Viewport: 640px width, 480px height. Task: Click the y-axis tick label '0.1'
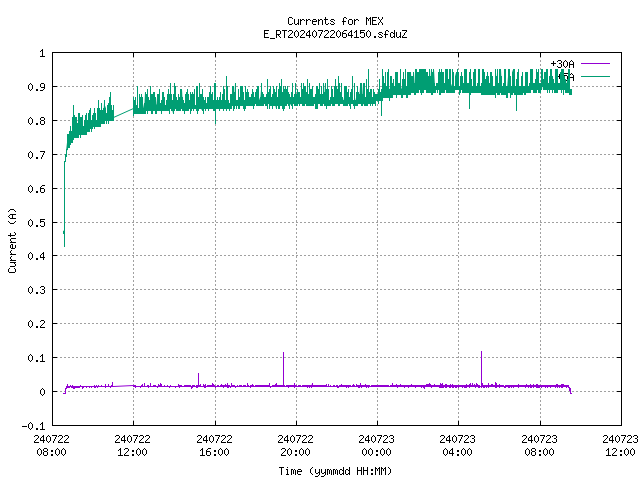tap(36, 358)
